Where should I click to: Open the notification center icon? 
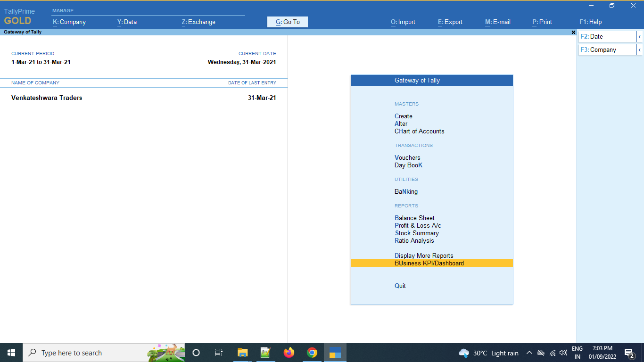[629, 353]
